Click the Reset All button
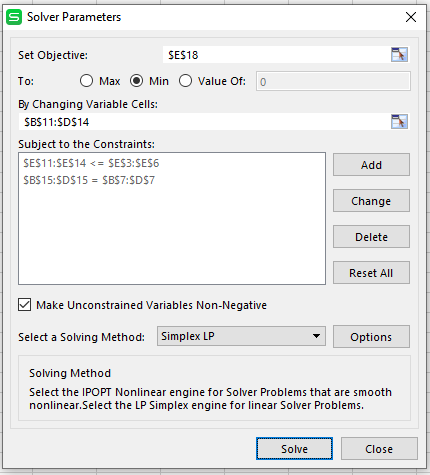The image size is (430, 475). 371,273
